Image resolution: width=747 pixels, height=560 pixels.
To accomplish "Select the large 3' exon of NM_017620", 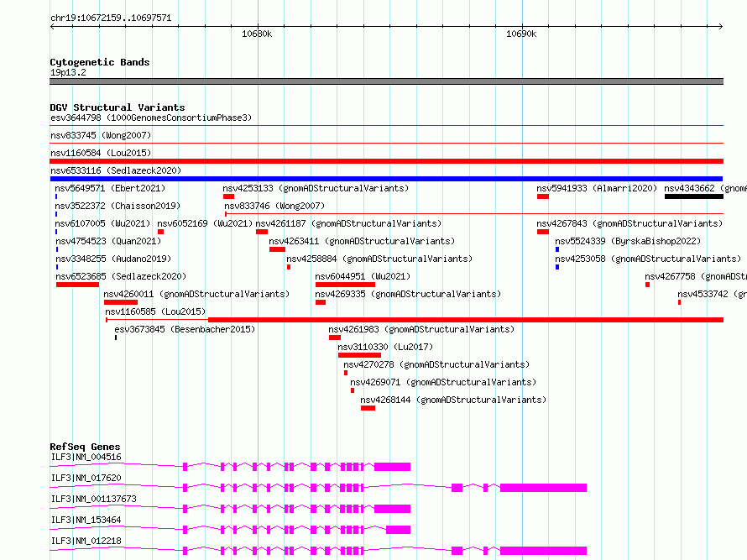I will click(543, 488).
